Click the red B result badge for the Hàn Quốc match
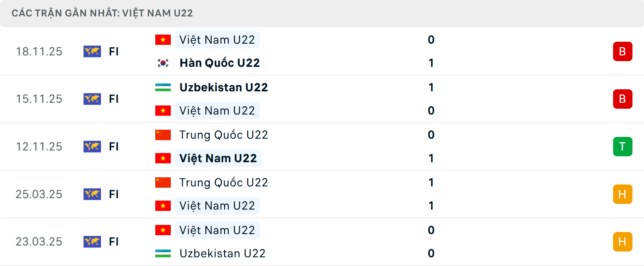The image size is (644, 266). (x=623, y=51)
